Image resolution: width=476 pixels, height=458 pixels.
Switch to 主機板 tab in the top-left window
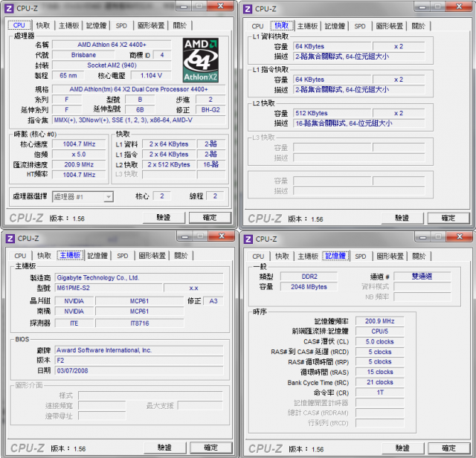coord(68,25)
